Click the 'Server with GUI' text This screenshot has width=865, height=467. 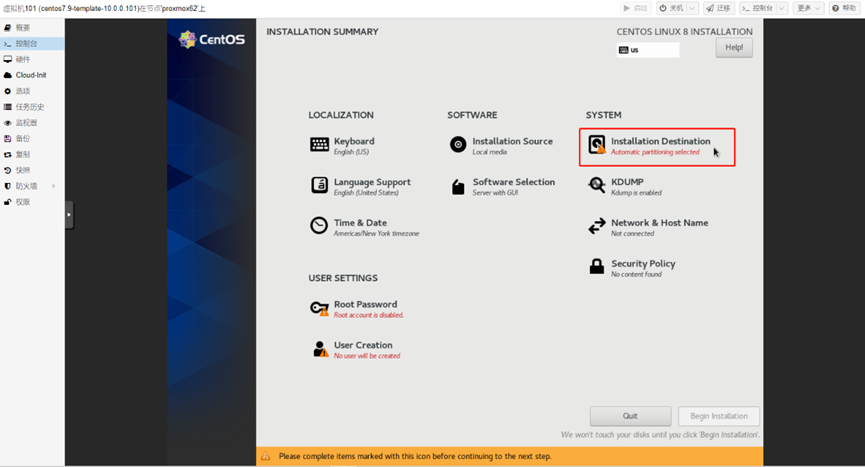[495, 193]
